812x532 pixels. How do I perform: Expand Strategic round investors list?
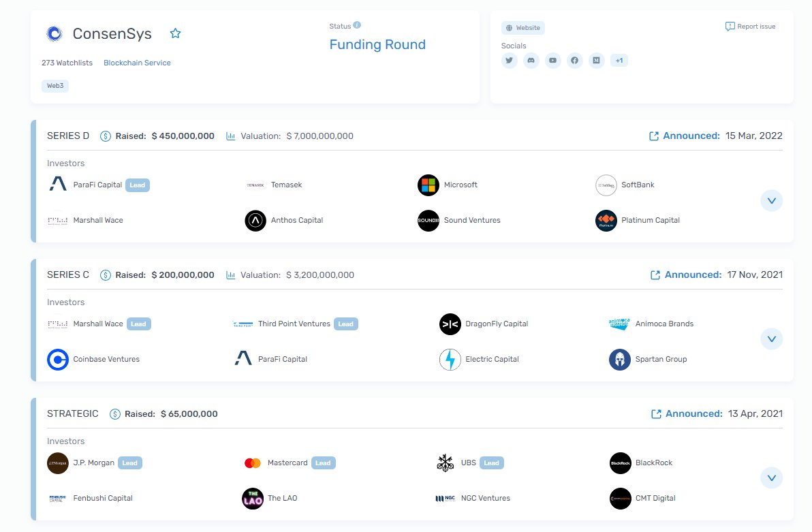point(772,478)
